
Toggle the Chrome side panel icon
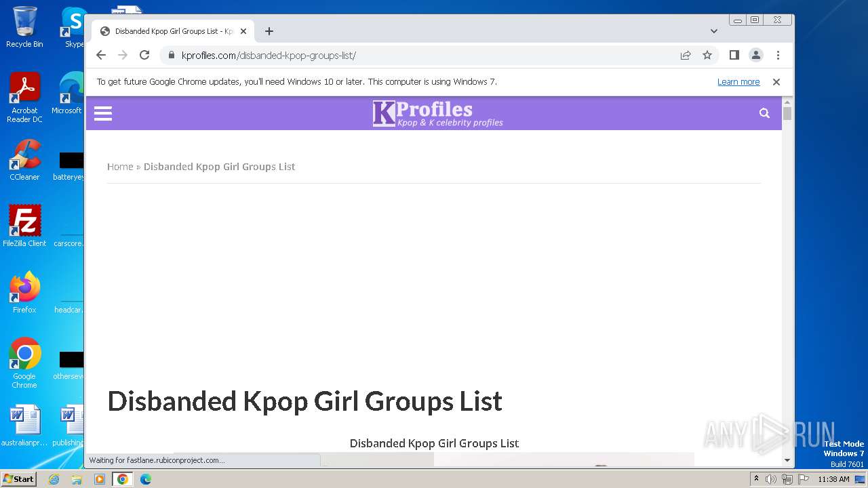click(x=734, y=55)
